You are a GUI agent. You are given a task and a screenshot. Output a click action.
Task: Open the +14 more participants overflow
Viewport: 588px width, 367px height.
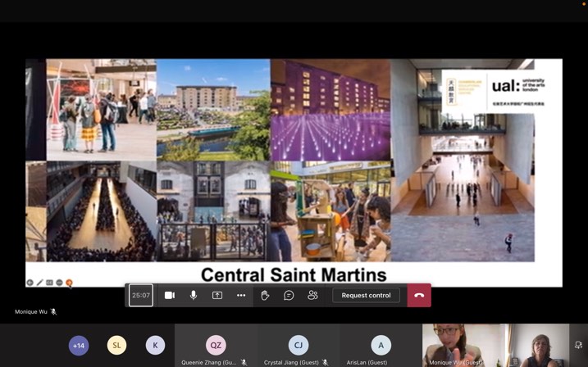click(x=79, y=345)
